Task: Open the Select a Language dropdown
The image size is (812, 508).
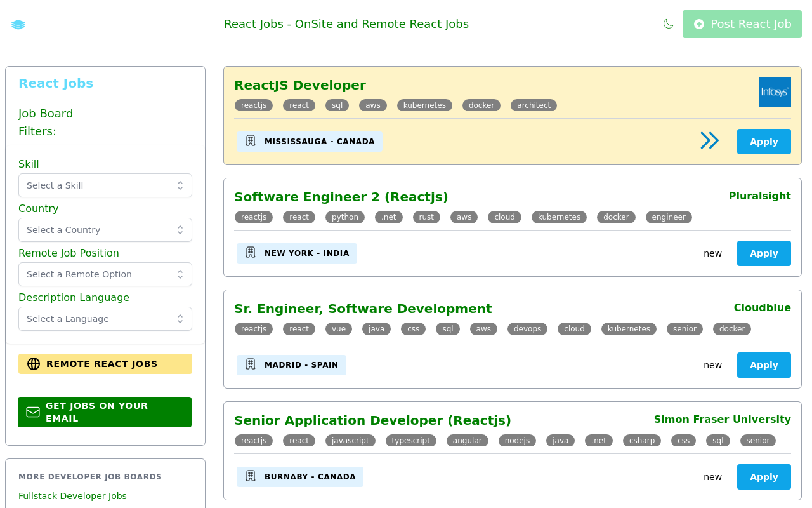Action: 105,319
